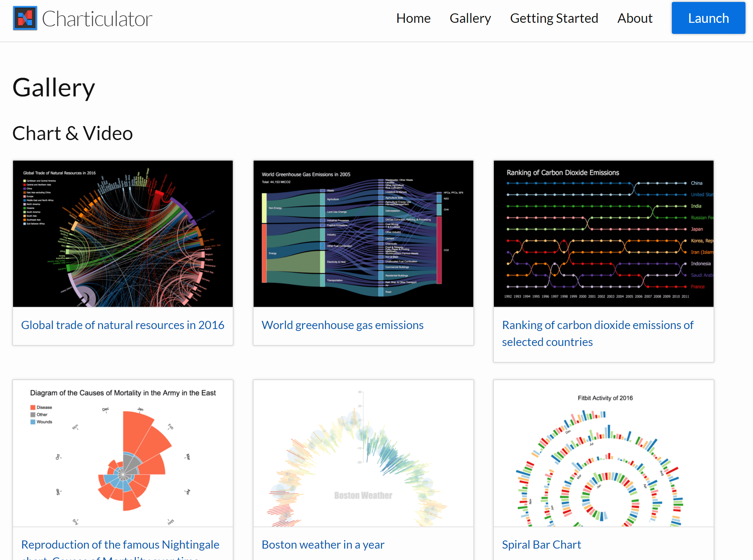The image size is (753, 560).
Task: Click the Charticulator logo icon
Action: click(25, 18)
